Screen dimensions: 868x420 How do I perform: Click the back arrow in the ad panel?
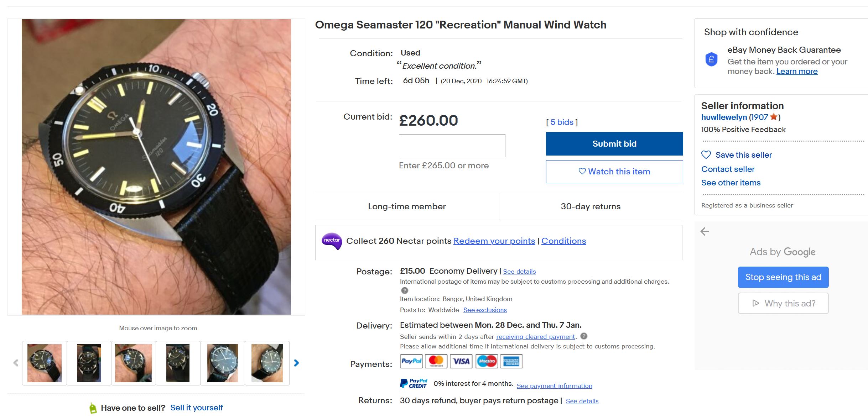point(705,232)
